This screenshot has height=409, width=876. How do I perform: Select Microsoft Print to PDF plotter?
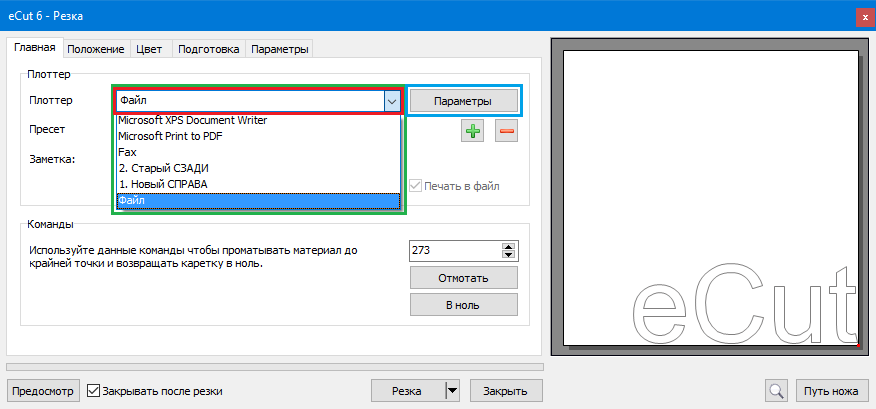[259, 136]
